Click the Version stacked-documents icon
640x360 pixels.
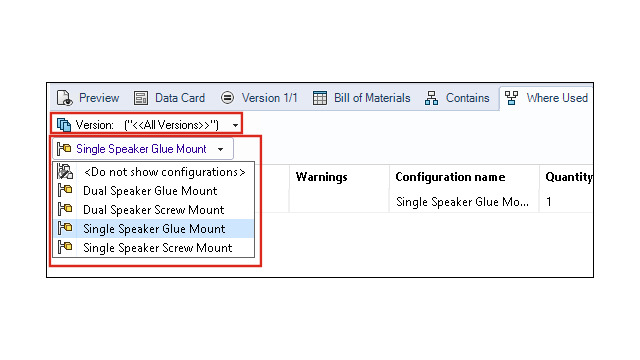click(x=64, y=124)
